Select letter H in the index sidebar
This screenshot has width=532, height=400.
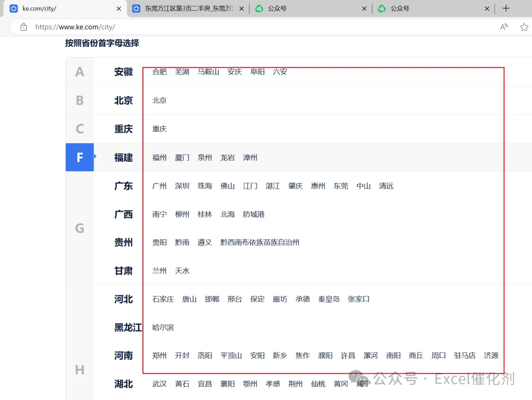click(x=80, y=370)
